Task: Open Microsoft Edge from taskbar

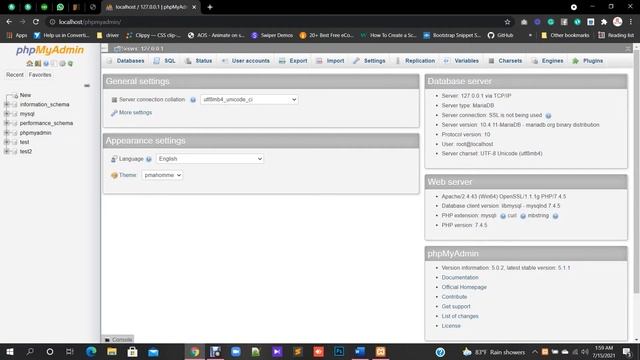Action: pyautogui.click(x=91, y=351)
